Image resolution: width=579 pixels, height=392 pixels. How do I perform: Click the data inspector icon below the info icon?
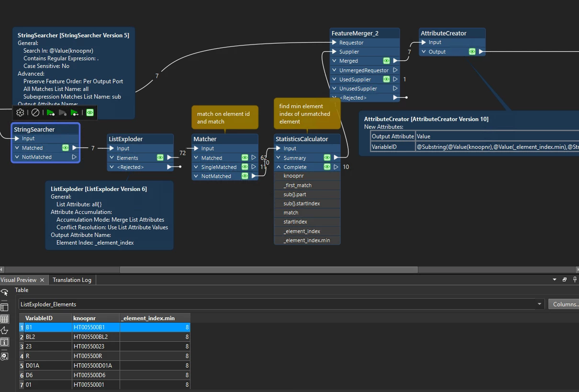click(x=4, y=356)
